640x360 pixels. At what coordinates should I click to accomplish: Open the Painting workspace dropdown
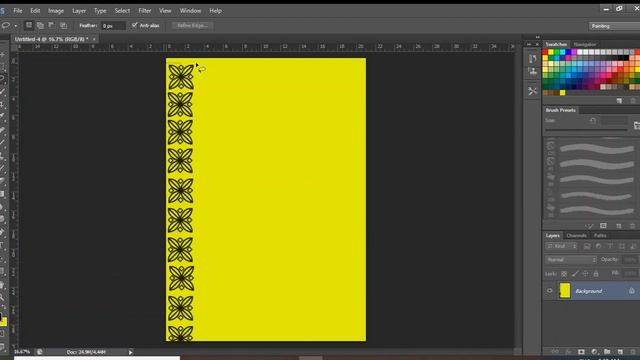click(x=614, y=26)
